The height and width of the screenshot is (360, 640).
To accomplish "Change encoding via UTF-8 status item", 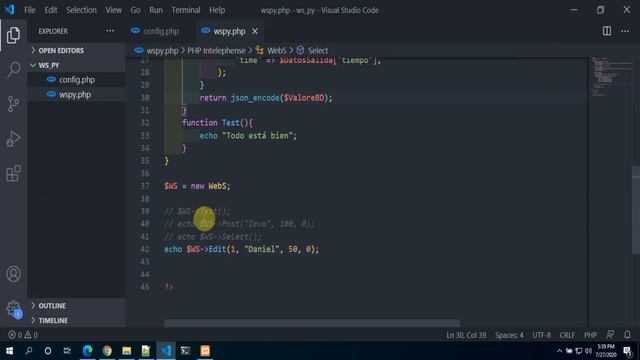I will click(x=542, y=335).
